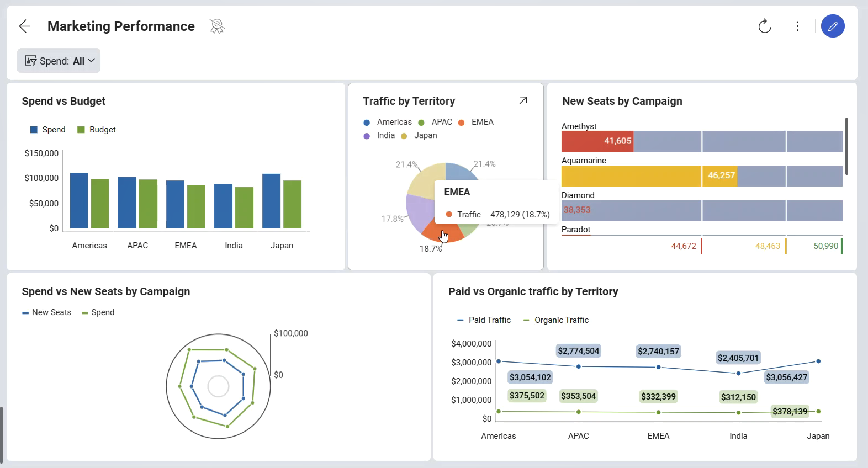Click the Amethyst red bar 41,605
Viewport: 868px width, 468px height.
pyautogui.click(x=597, y=141)
